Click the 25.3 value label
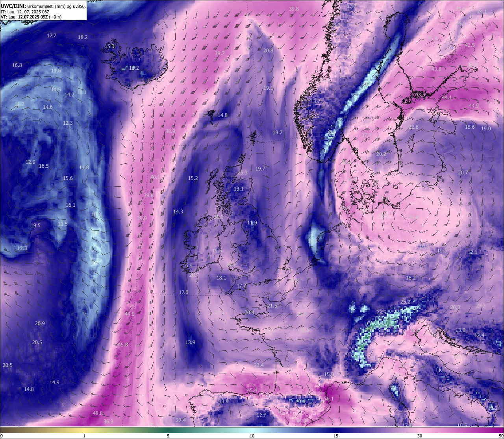Viewport: 504px width, 439px height. coord(243,172)
